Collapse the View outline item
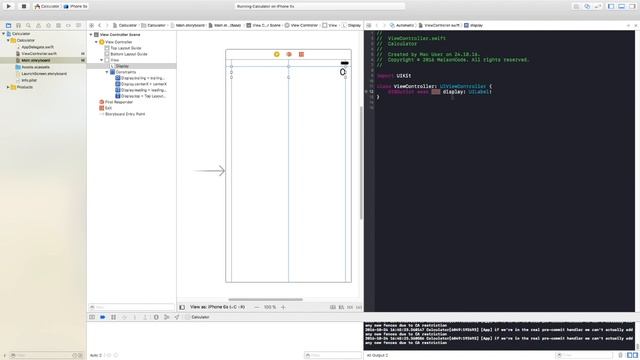Image resolution: width=640 pixels, height=360 pixels. pyautogui.click(x=102, y=60)
